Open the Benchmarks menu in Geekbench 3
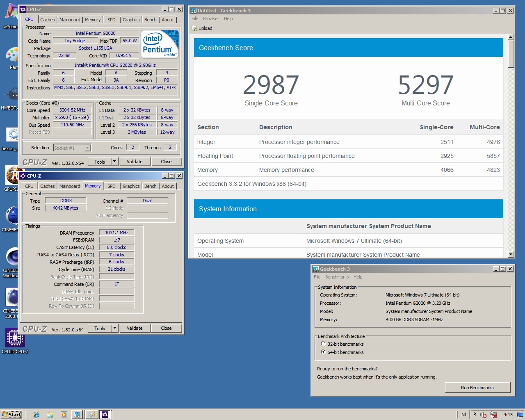 pyautogui.click(x=337, y=277)
